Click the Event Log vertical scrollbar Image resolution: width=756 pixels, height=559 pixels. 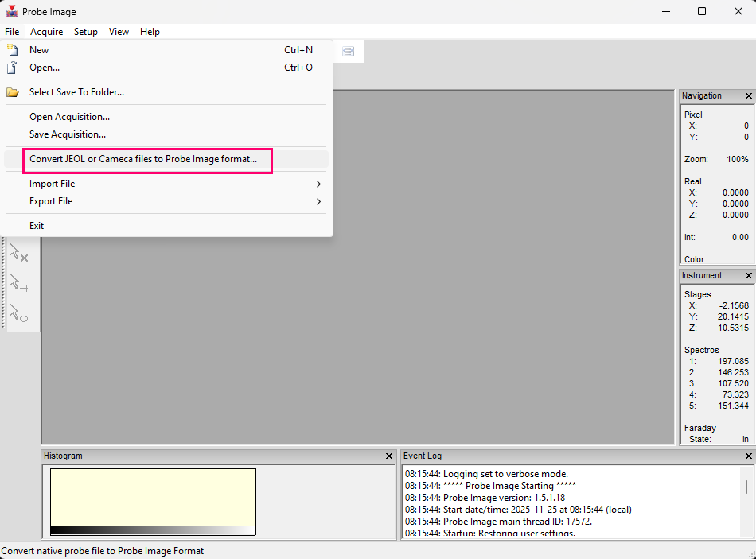(x=746, y=487)
